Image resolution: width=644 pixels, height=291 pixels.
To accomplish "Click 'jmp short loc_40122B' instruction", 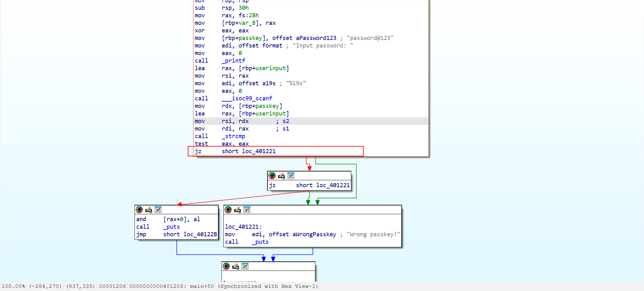I will point(176,234).
